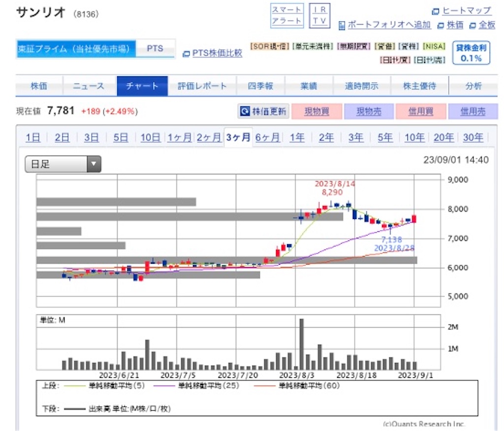Open the 評価レポート tab

(202, 86)
